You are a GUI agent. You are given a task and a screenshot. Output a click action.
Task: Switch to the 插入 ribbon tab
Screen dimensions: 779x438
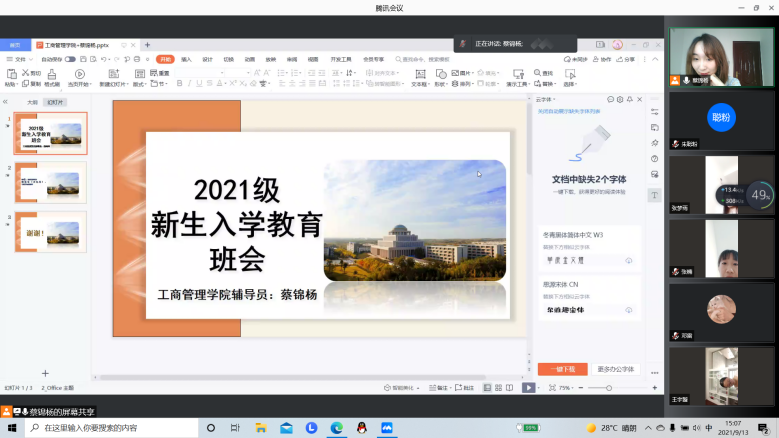[186, 59]
